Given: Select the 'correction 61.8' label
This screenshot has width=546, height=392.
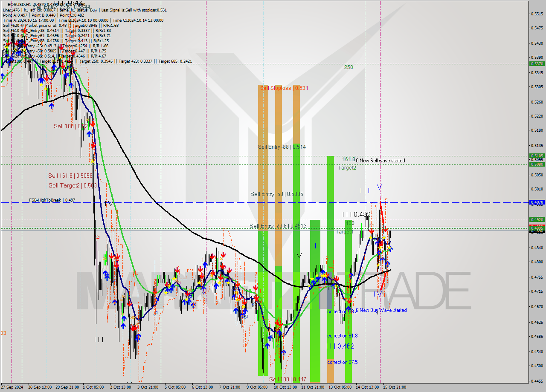Looking at the screenshot, I should 343,336.
